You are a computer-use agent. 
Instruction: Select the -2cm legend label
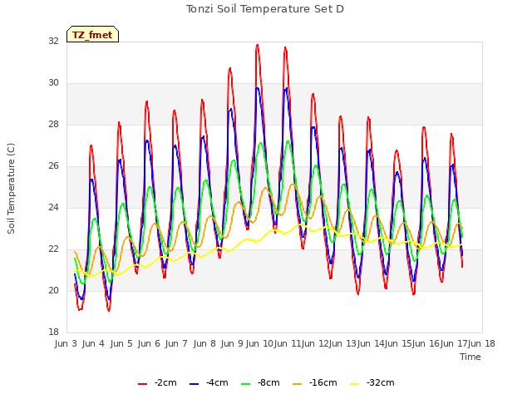coord(165,383)
